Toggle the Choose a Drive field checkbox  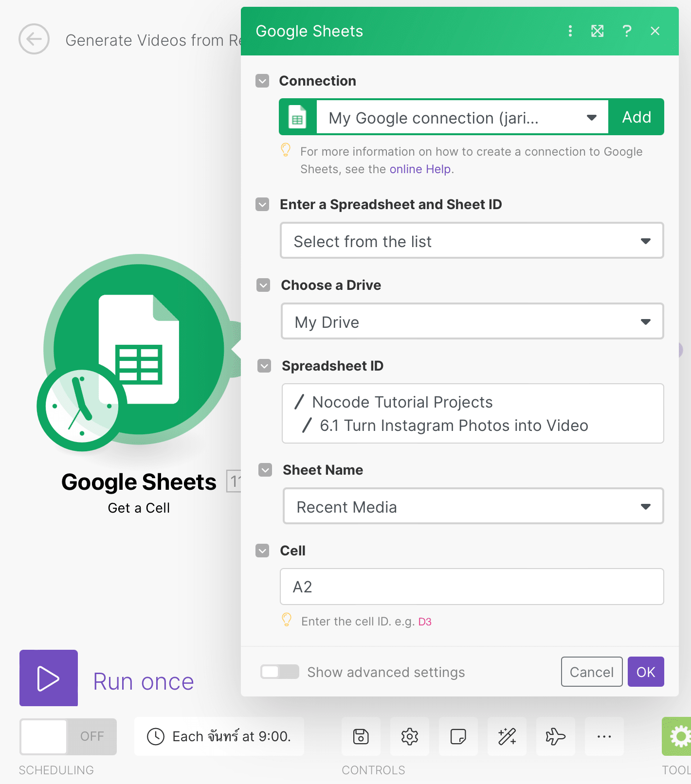click(263, 285)
